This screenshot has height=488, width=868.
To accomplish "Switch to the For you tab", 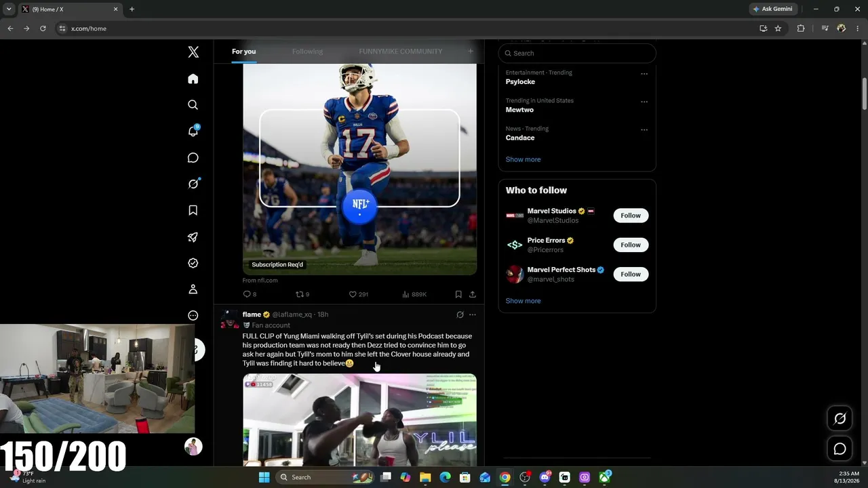I will pyautogui.click(x=243, y=52).
